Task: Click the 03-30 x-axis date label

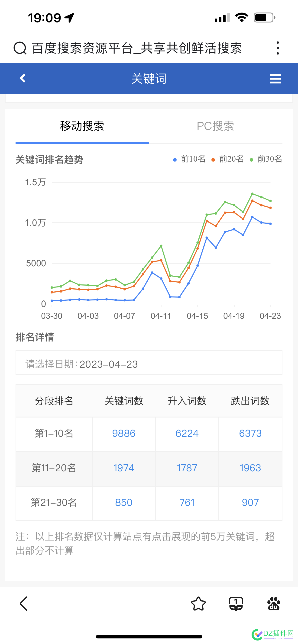Action: click(x=52, y=316)
